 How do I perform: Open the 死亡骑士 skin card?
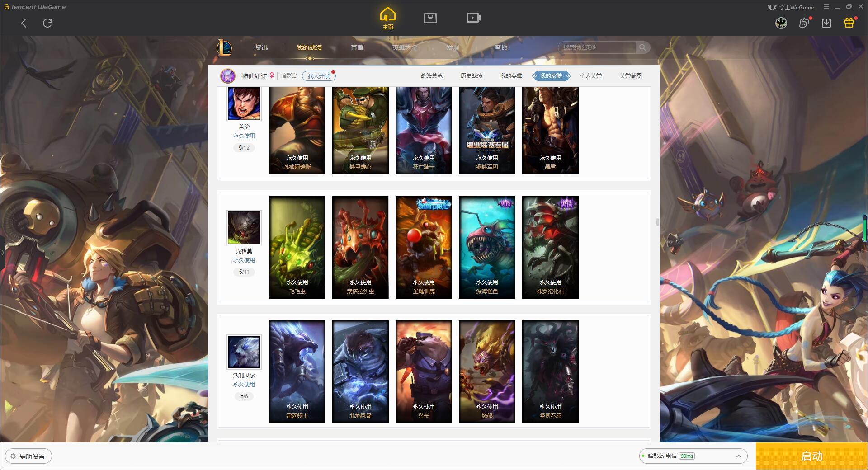click(424, 130)
